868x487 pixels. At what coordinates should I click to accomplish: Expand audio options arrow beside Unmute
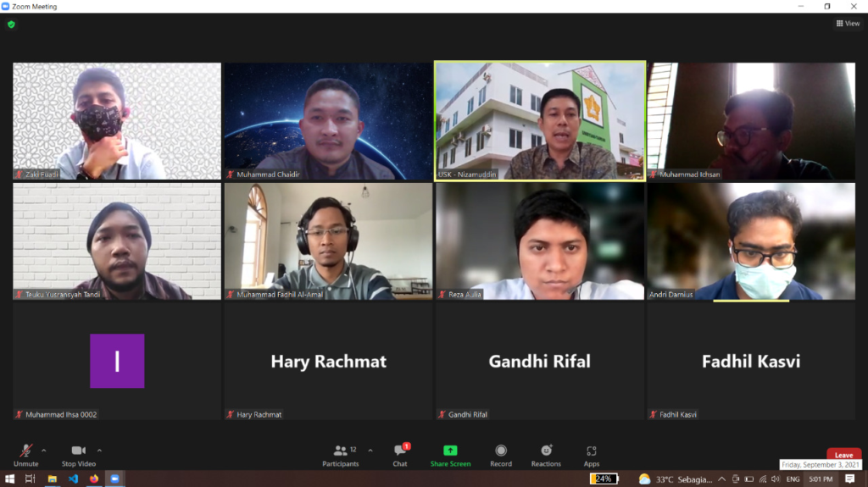point(44,451)
